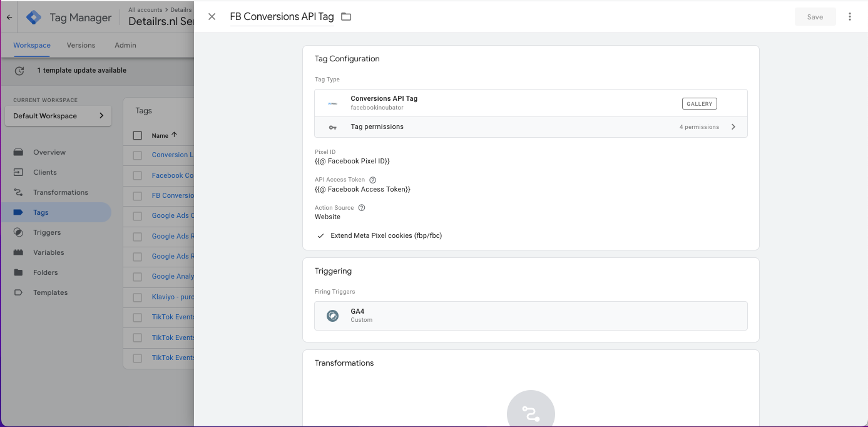Open the three-dot more actions menu

point(849,17)
